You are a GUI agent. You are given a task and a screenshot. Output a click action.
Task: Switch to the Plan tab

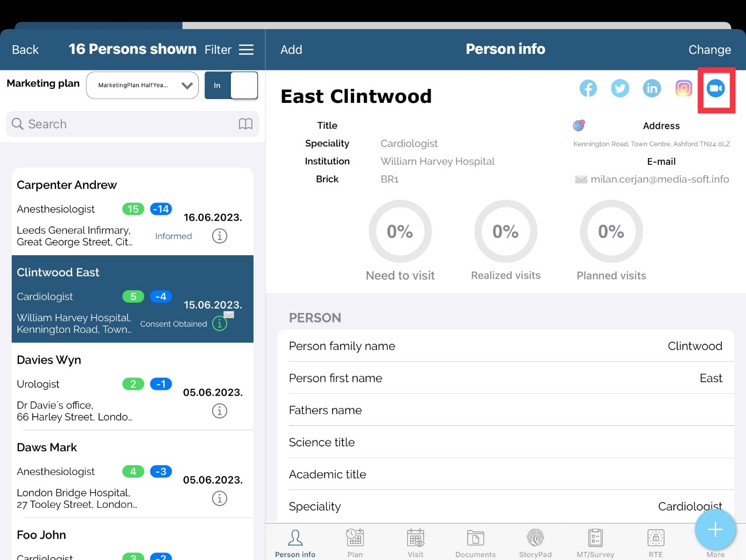pos(355,543)
